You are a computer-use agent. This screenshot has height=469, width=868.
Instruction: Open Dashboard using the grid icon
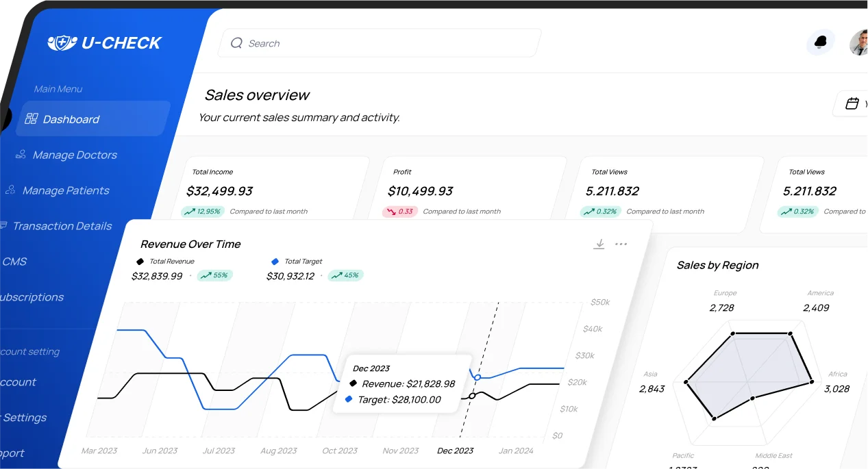click(x=32, y=118)
